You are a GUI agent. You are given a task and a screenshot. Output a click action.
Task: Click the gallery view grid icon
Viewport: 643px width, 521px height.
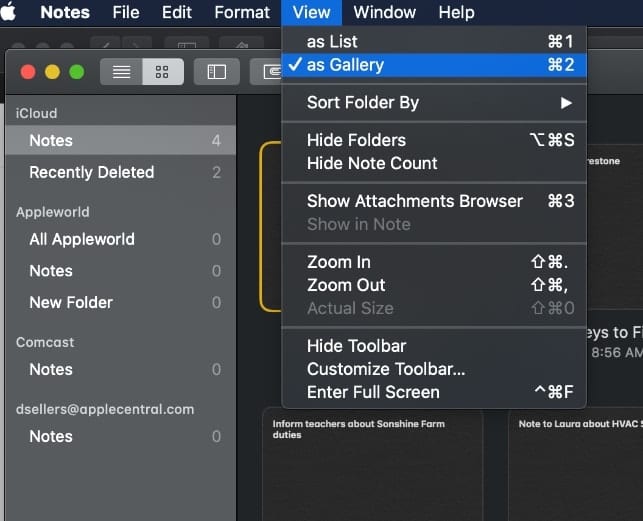tap(162, 72)
